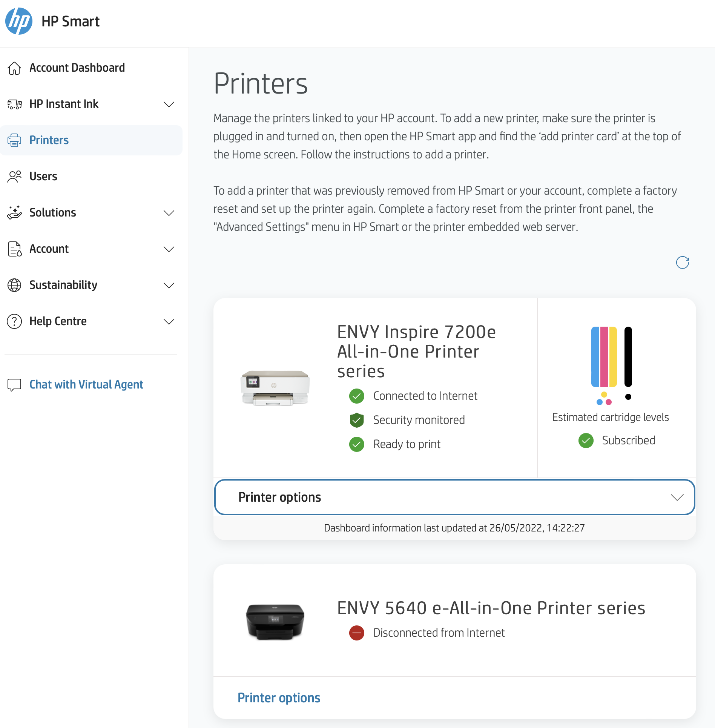Click the ENVY Inspire 7200e printer title
This screenshot has height=728, width=715.
[x=416, y=352]
